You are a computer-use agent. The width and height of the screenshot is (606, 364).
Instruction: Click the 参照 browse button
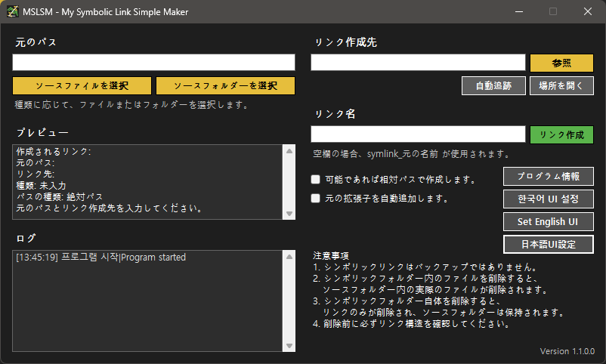561,63
